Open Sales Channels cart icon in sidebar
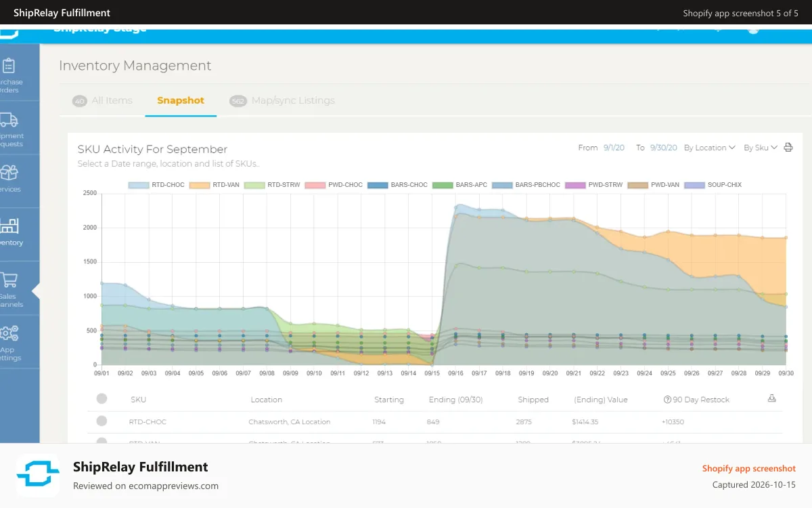This screenshot has height=508, width=812. coord(9,280)
